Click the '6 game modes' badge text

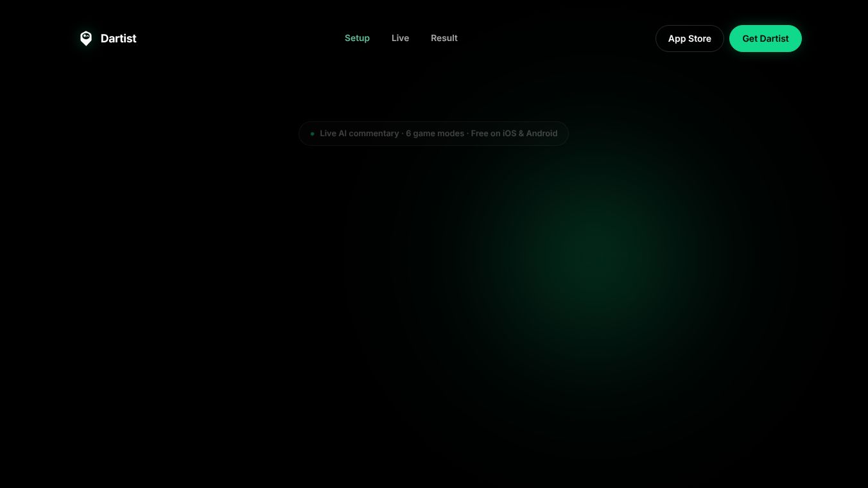435,134
